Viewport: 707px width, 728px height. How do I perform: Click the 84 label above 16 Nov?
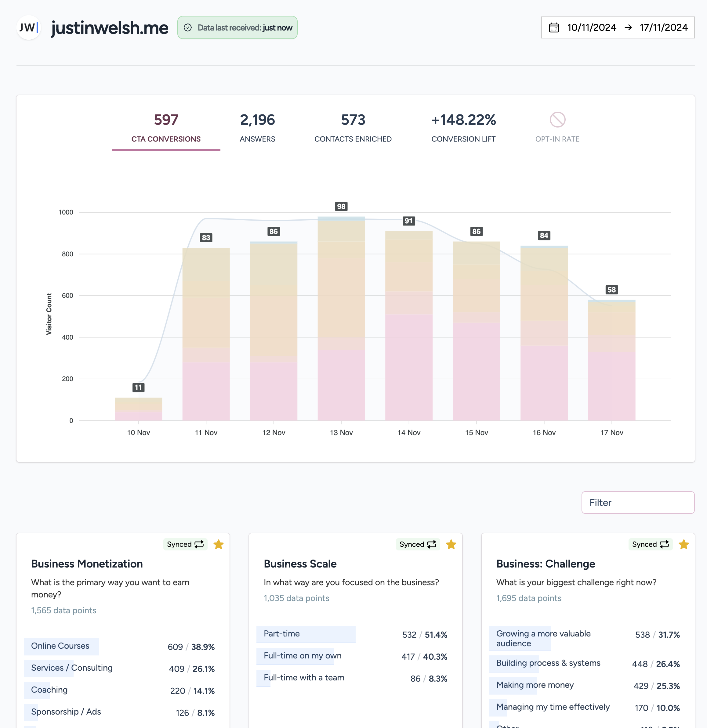pyautogui.click(x=544, y=236)
